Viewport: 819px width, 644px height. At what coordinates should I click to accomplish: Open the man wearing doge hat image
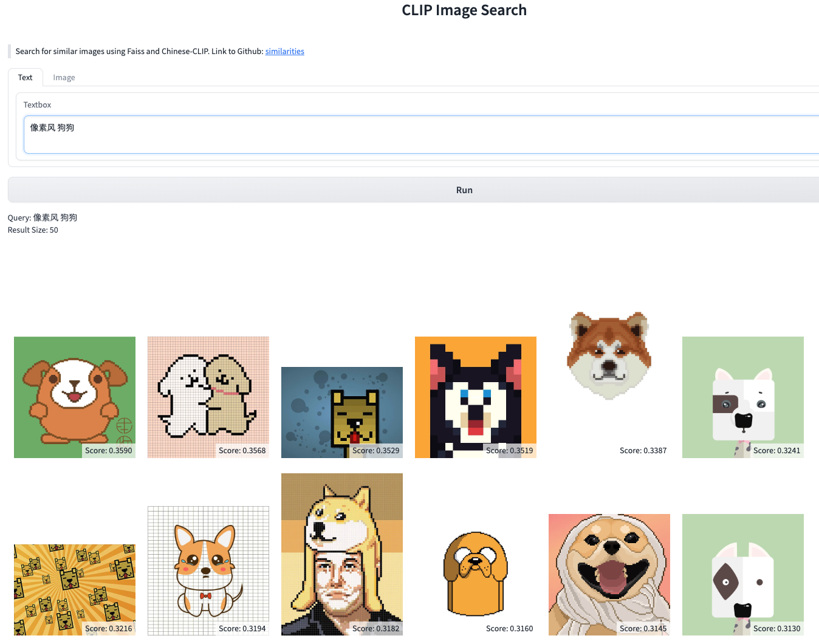click(341, 553)
